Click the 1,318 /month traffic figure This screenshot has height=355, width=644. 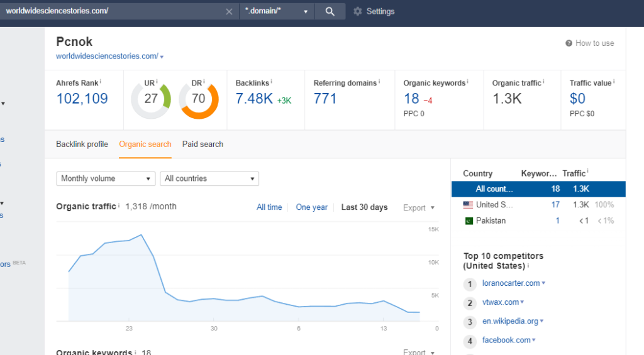pos(151,207)
